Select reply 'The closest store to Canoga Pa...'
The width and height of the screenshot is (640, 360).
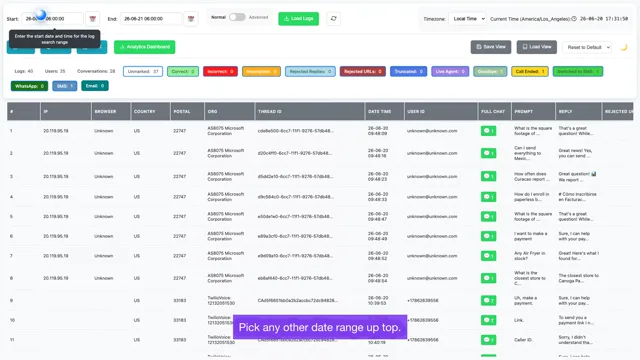pos(578,278)
